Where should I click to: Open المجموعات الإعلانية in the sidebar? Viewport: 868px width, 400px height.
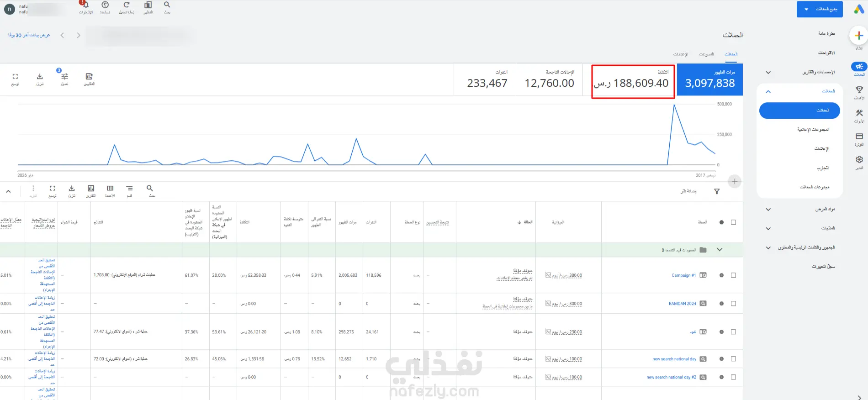pos(813,130)
